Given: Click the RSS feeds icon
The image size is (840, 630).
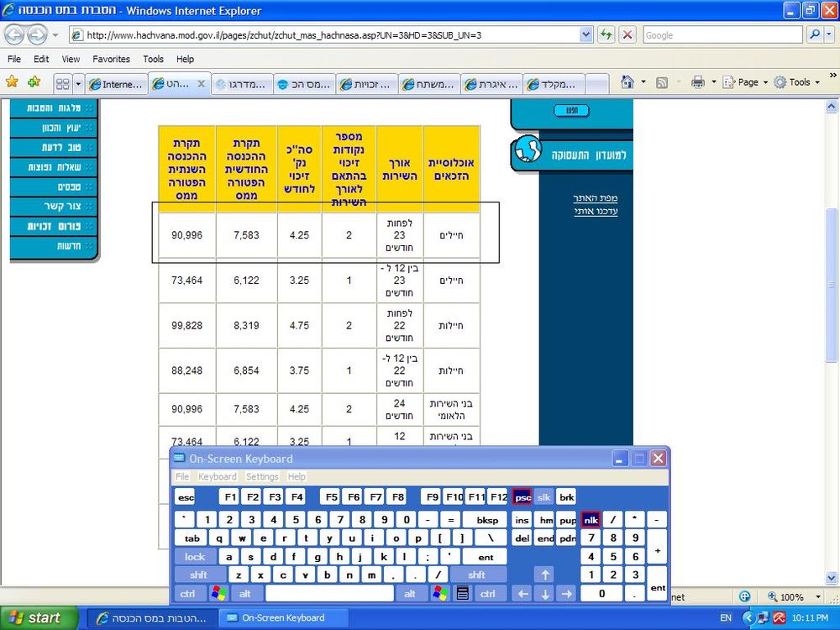Looking at the screenshot, I should click(x=662, y=82).
